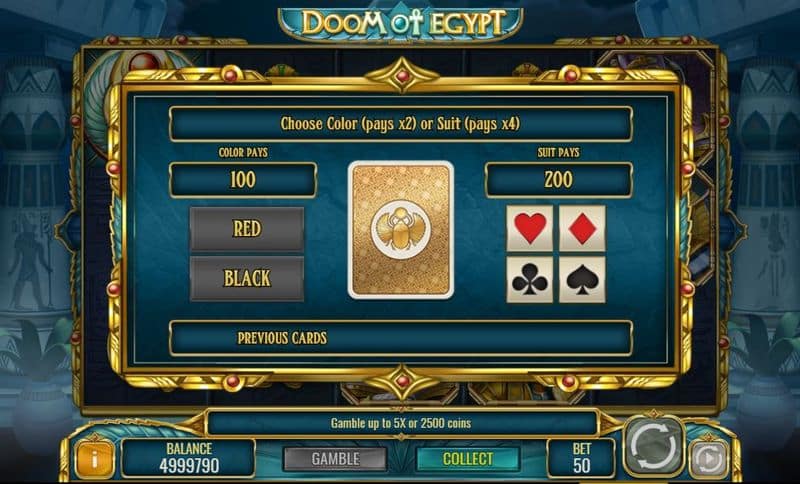Click the BALANCE amount field

(189, 457)
